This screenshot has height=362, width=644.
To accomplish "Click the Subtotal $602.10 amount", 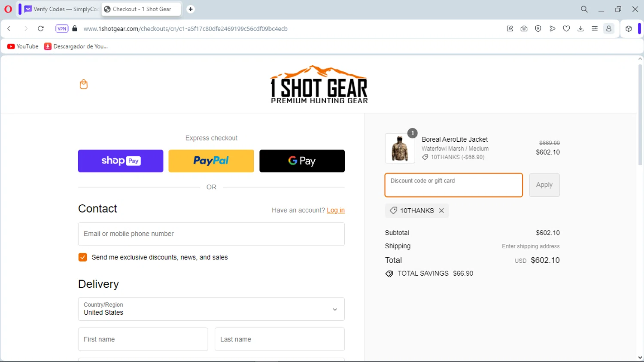I will coord(548,233).
